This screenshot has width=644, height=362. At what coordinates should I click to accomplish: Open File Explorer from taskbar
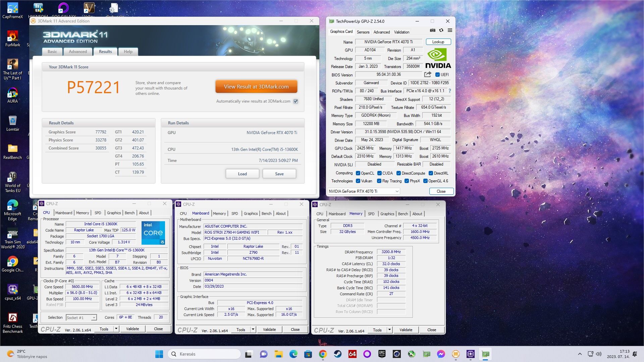(x=278, y=354)
